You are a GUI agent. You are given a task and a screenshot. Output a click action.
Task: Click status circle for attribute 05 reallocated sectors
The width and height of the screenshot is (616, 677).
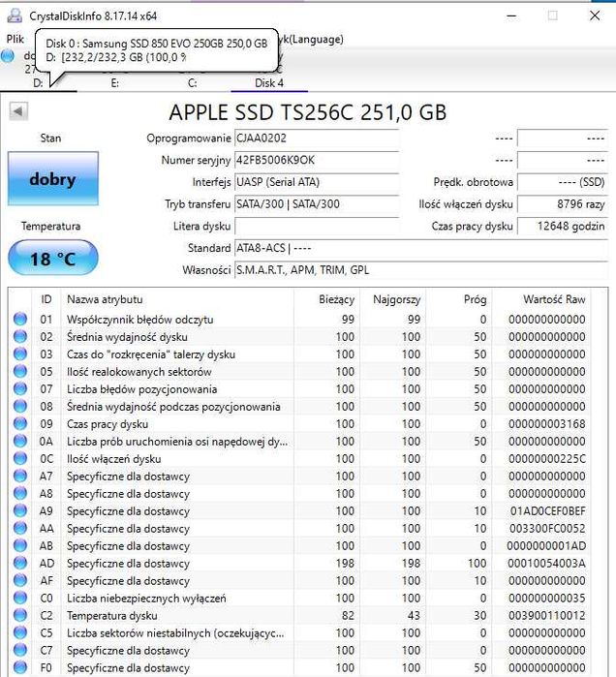point(20,371)
